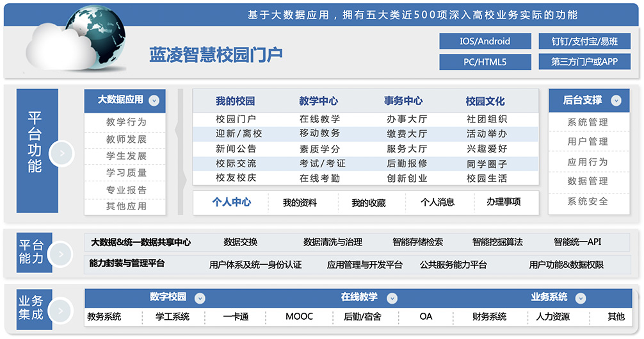Click MOOC in 业务集成
The width and height of the screenshot is (644, 339).
click(299, 317)
